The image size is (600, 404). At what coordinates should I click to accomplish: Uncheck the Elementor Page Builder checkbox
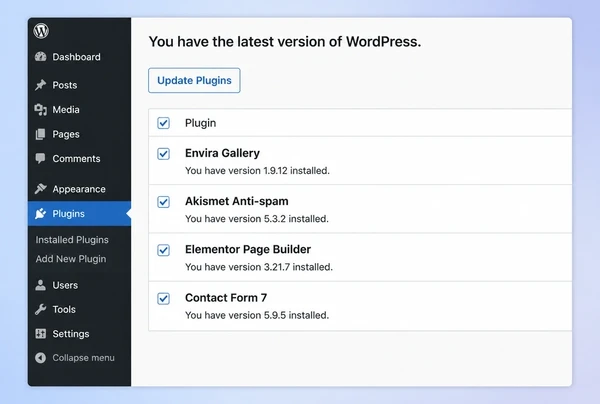(163, 250)
